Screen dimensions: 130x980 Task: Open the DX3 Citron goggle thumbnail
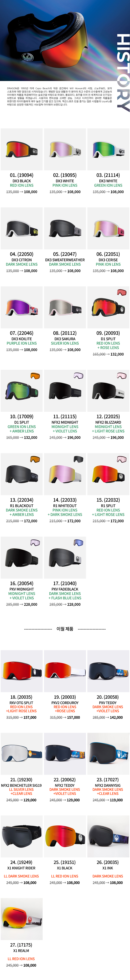coord(22,228)
